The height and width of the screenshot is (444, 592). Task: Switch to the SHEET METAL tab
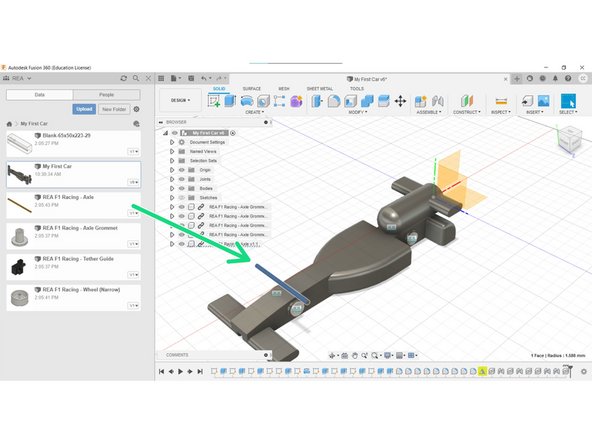click(320, 89)
